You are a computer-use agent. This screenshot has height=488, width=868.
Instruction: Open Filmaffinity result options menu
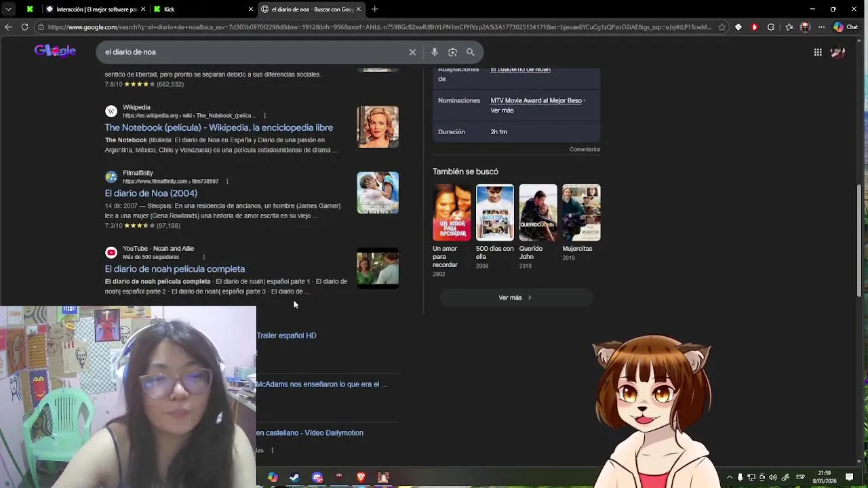pos(226,182)
